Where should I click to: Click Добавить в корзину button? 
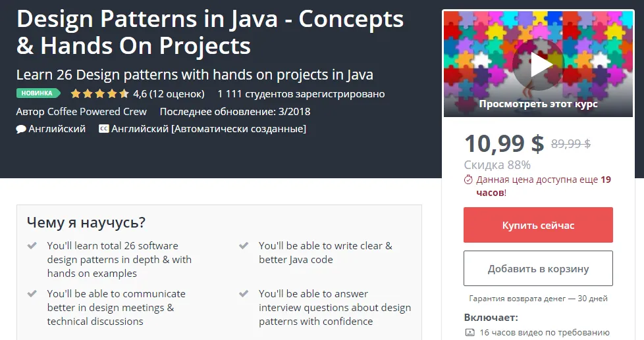538,268
